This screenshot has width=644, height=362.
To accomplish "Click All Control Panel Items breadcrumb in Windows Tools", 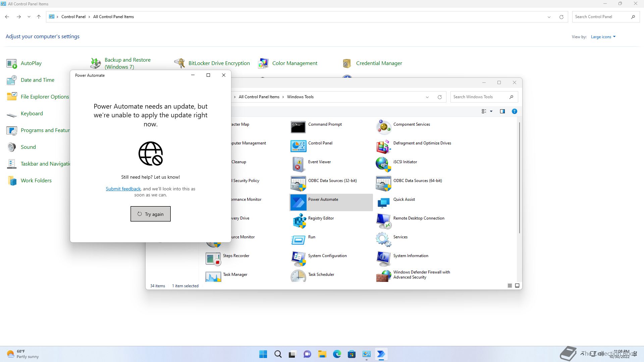I will pos(259,97).
